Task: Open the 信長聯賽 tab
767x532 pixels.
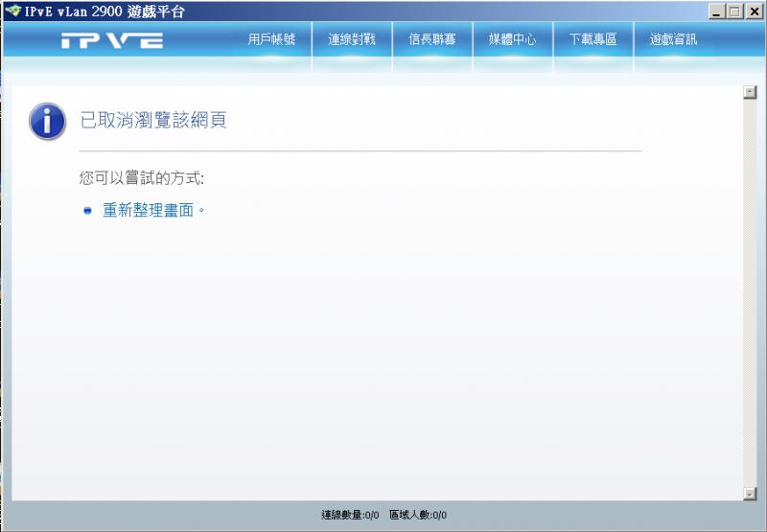Action: click(x=432, y=39)
